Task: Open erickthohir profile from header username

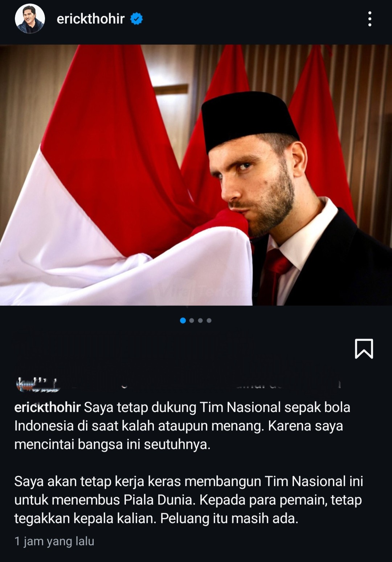Action: pos(91,19)
